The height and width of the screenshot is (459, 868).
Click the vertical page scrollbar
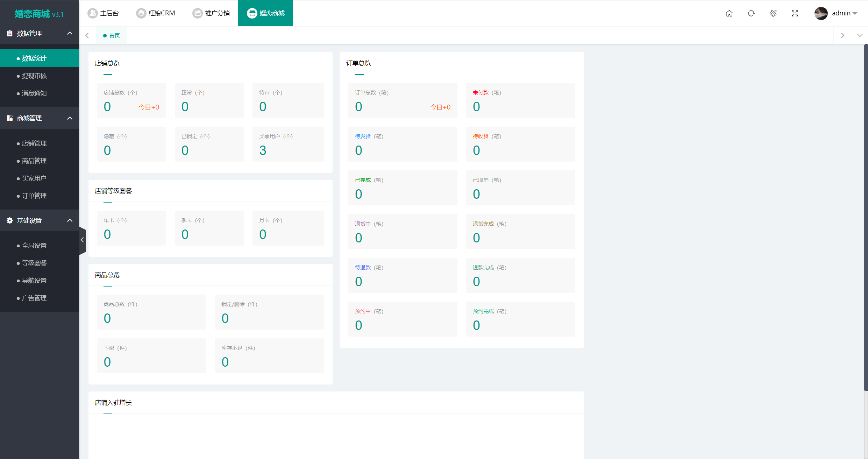(x=866, y=217)
